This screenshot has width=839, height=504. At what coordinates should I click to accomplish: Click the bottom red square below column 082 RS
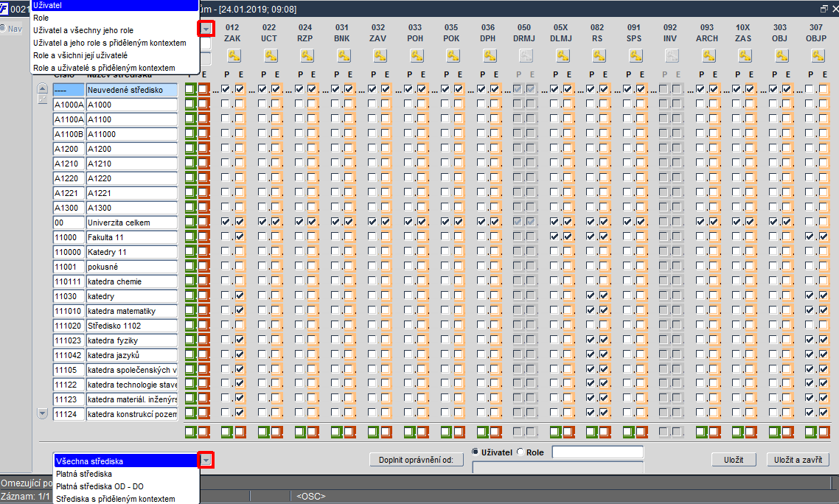[x=605, y=432]
